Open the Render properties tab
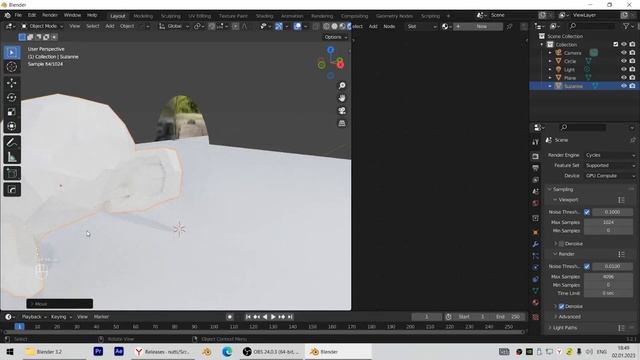Viewport: 640px width, 360px height. pos(536,156)
